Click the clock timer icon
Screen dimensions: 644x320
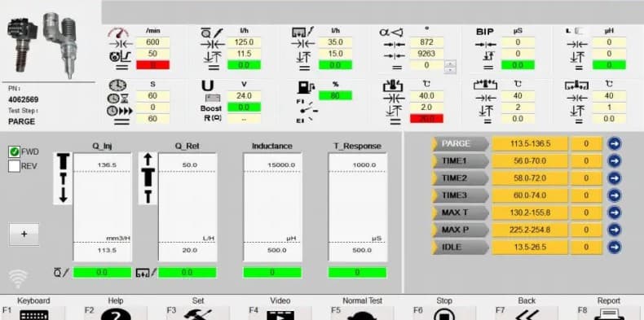click(117, 85)
